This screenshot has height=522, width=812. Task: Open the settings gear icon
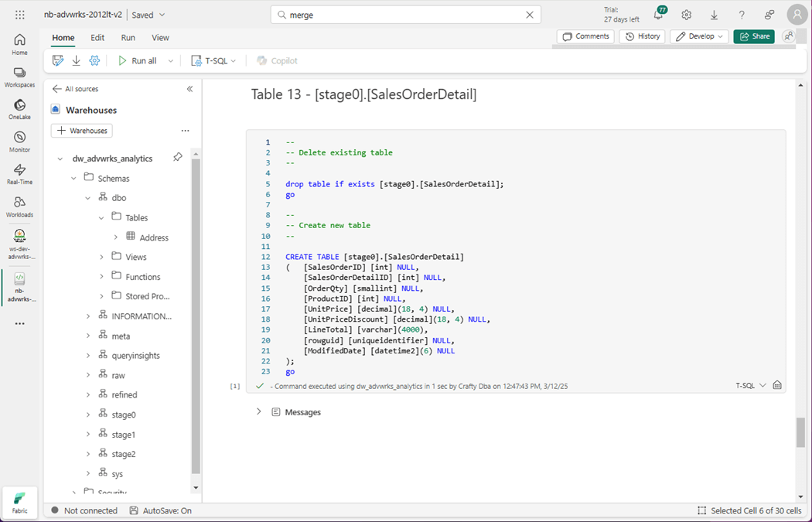pyautogui.click(x=686, y=15)
